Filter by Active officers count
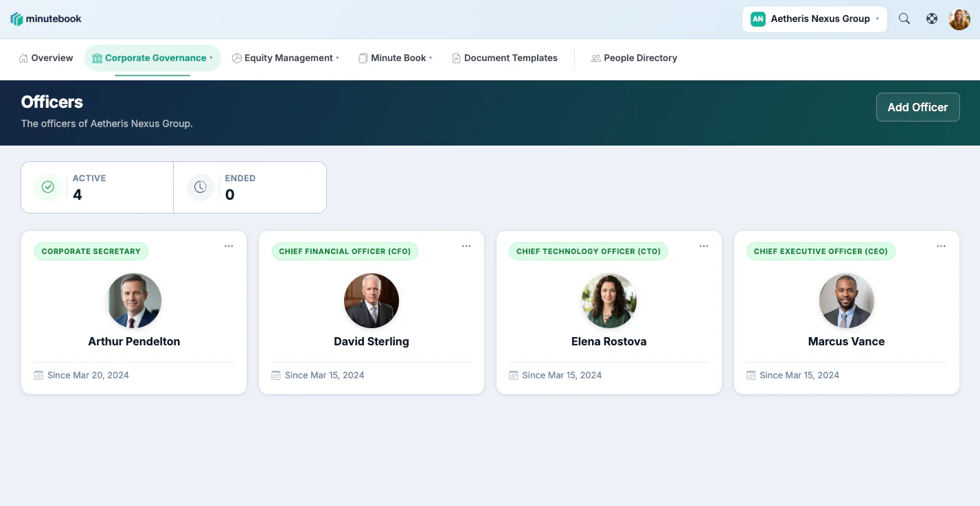980x506 pixels. (x=98, y=187)
